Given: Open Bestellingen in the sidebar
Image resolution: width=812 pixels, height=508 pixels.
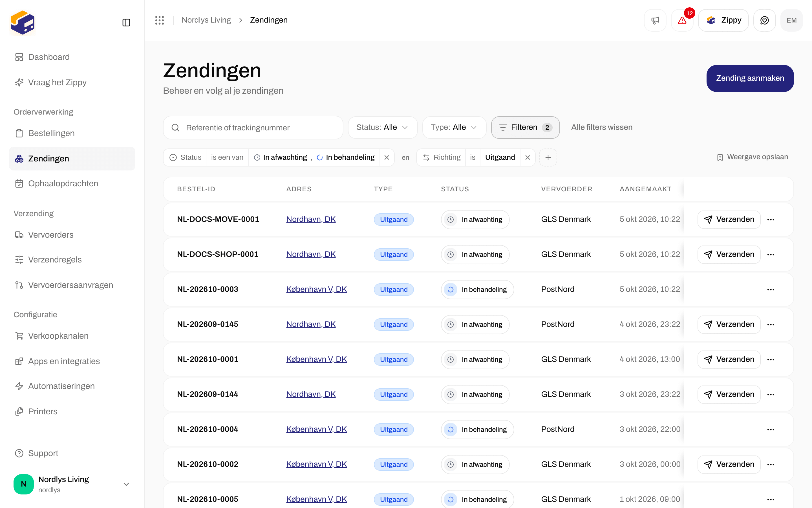Looking at the screenshot, I should coord(72,133).
